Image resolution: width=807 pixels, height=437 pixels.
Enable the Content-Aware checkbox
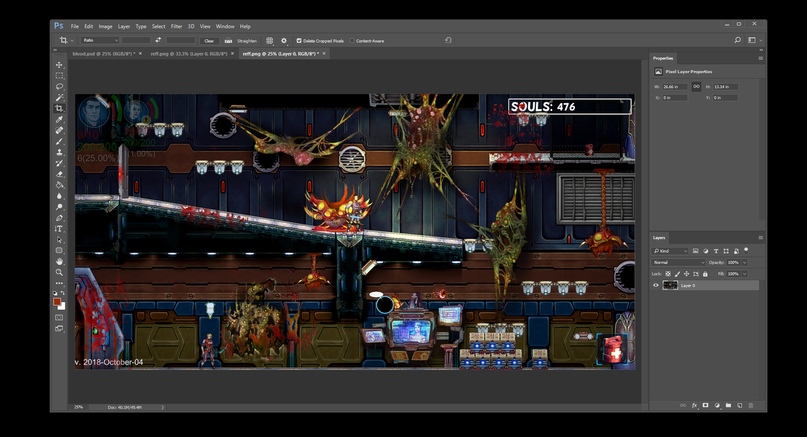[x=352, y=41]
